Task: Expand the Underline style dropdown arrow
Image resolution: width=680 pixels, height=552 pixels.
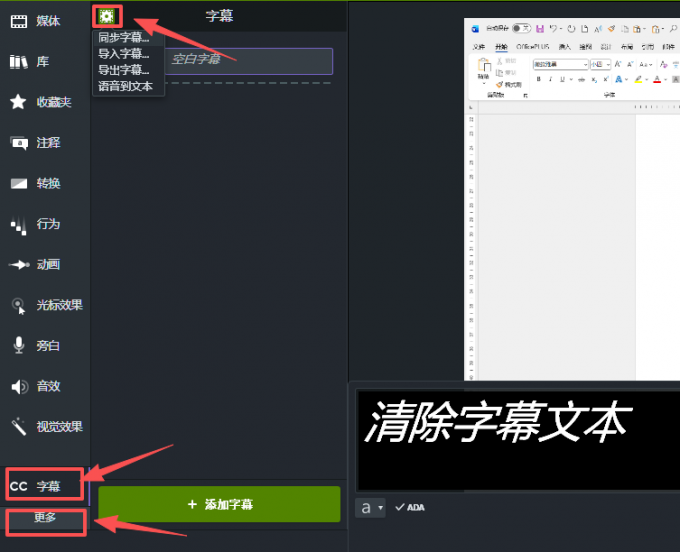Action: point(571,79)
